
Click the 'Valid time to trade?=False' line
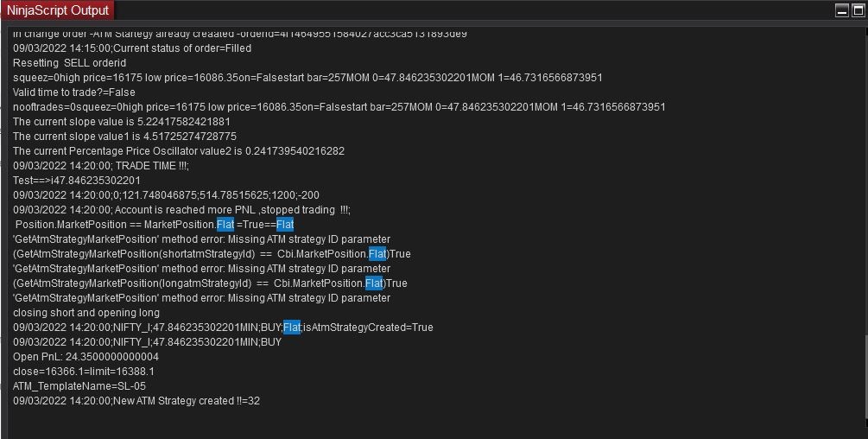[74, 92]
